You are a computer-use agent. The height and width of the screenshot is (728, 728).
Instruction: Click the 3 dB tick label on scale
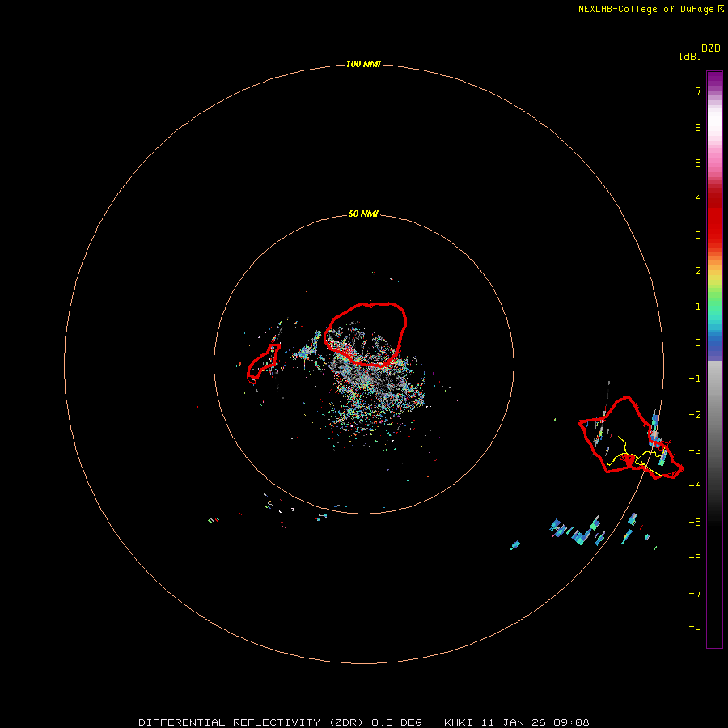[x=698, y=235]
